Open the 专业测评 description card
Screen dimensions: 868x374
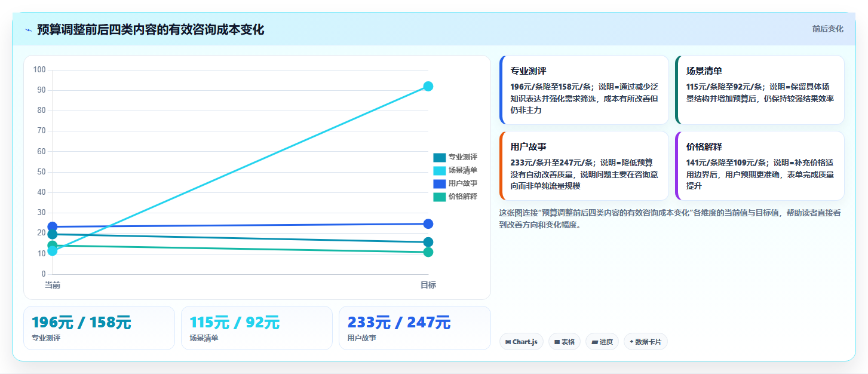click(x=584, y=90)
